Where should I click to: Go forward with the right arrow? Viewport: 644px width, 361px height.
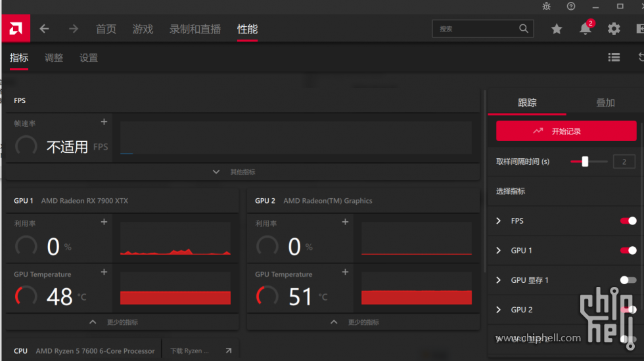click(74, 29)
